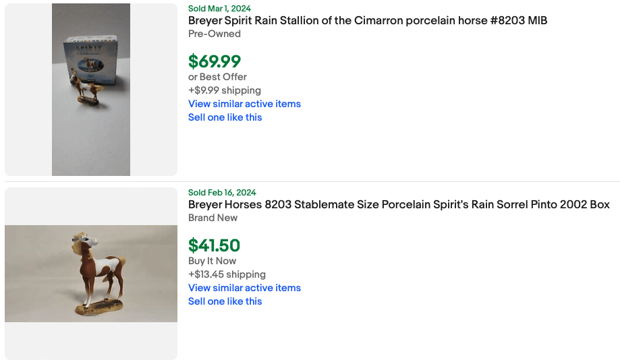The width and height of the screenshot is (620, 364).
Task: Click the Pre-Owned condition label
Action: click(x=215, y=34)
